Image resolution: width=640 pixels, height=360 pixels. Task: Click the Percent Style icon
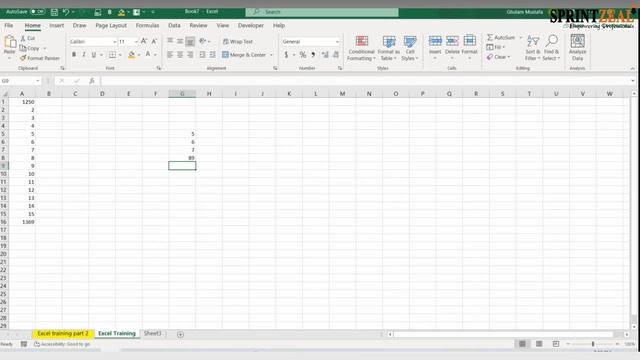click(302, 54)
